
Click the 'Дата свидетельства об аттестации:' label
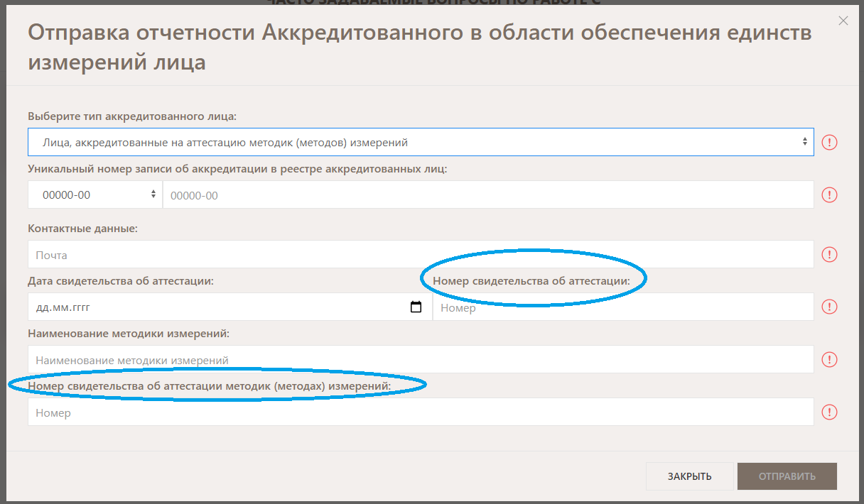[121, 280]
